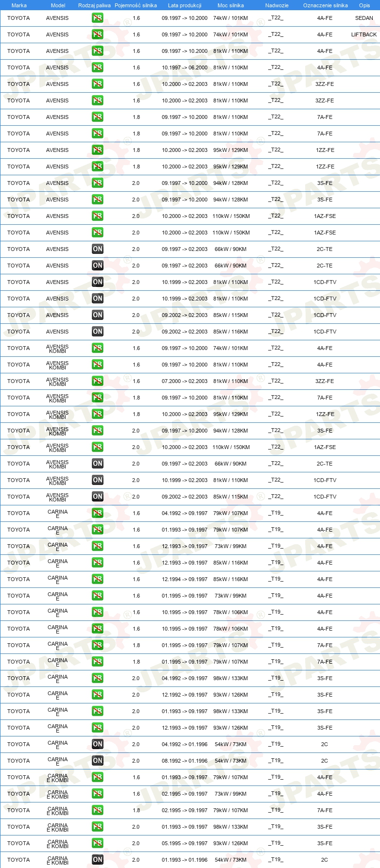Screen dimensions: 380x868
Task: Select diesel ON icon in Carina E 04.1992 2C row
Action: point(98,744)
